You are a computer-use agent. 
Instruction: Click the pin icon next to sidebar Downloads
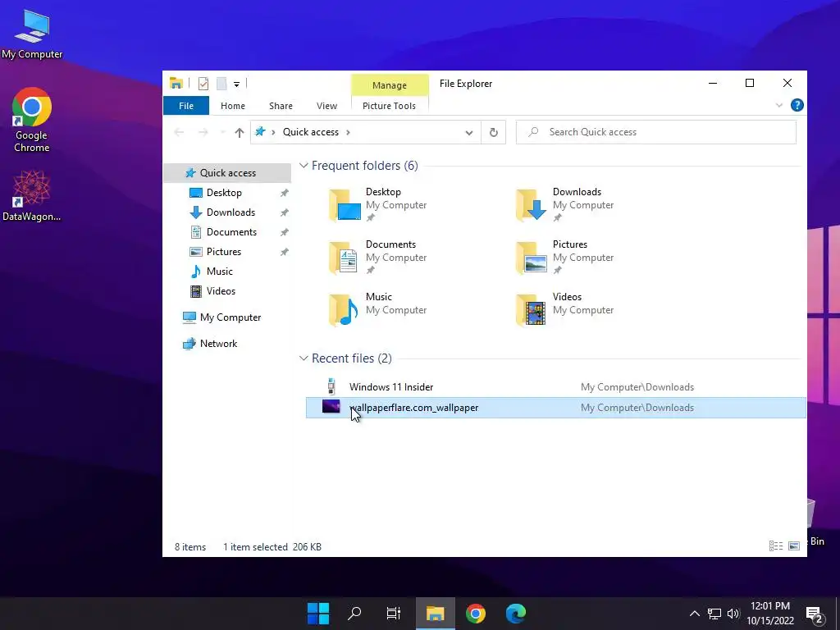click(285, 212)
